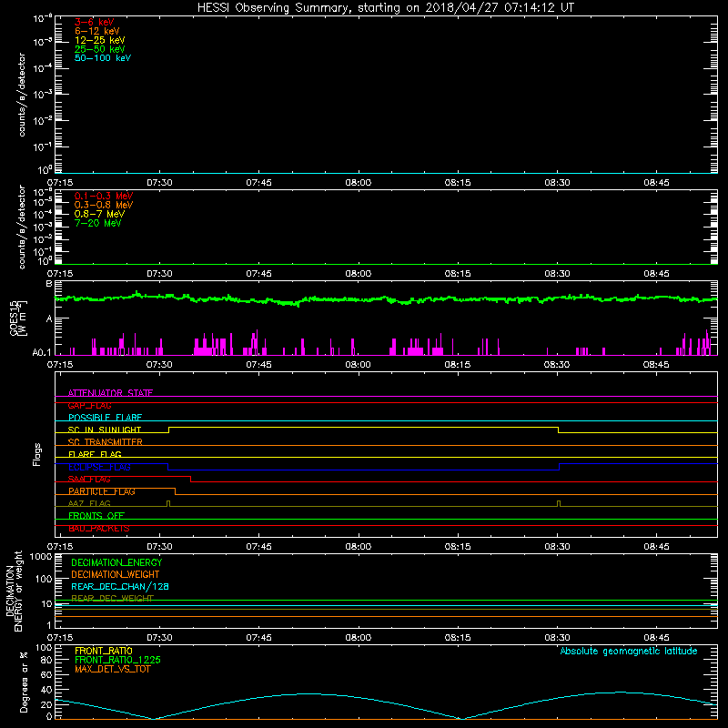Viewport: 728px width, 728px height.
Task: Select the GAP_FLAG label
Action: click(x=89, y=405)
